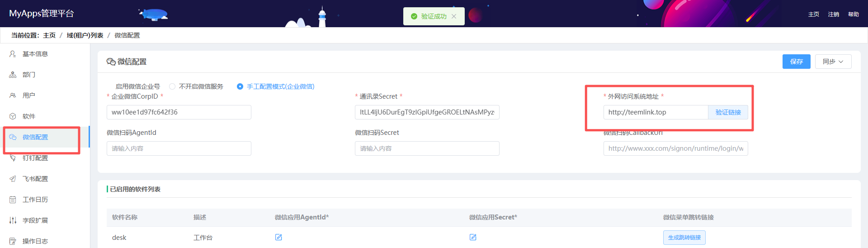The height and width of the screenshot is (248, 868).
Task: Click 注销 in top-right navigation
Action: [833, 14]
